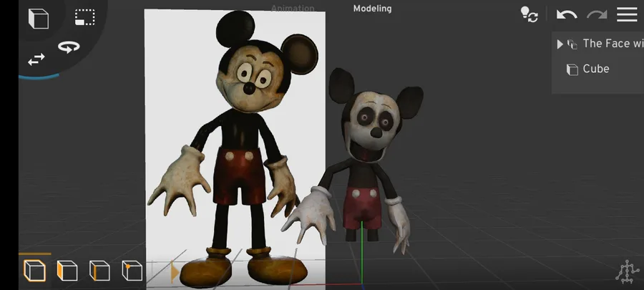This screenshot has height=290, width=644.
Task: Select the dashed box selection tool
Action: (85, 18)
